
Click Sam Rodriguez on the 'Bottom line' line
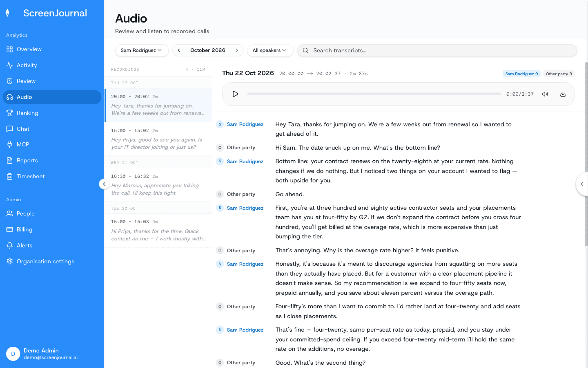pyautogui.click(x=245, y=162)
